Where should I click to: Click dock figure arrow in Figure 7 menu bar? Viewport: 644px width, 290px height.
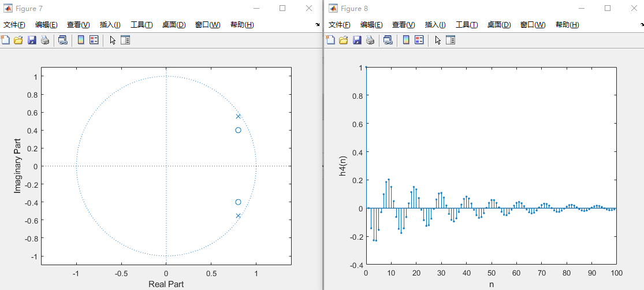coord(318,25)
